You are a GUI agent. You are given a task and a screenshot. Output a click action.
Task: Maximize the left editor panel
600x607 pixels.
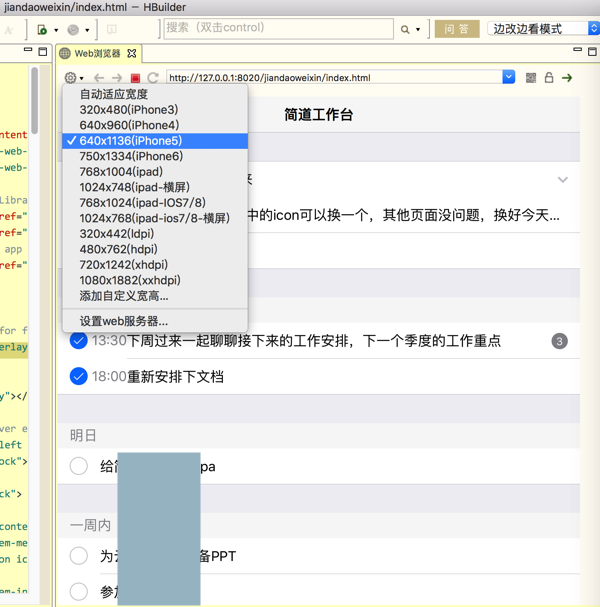click(x=43, y=51)
